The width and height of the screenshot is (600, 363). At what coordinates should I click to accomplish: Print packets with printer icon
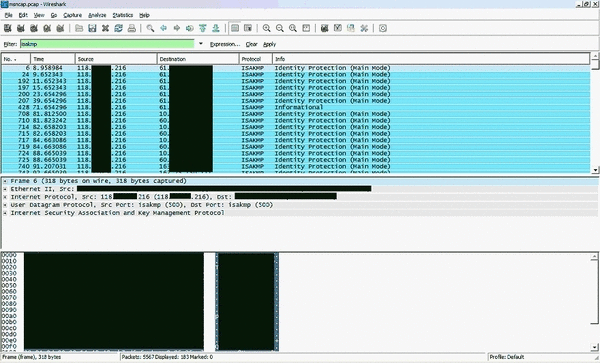tap(132, 28)
